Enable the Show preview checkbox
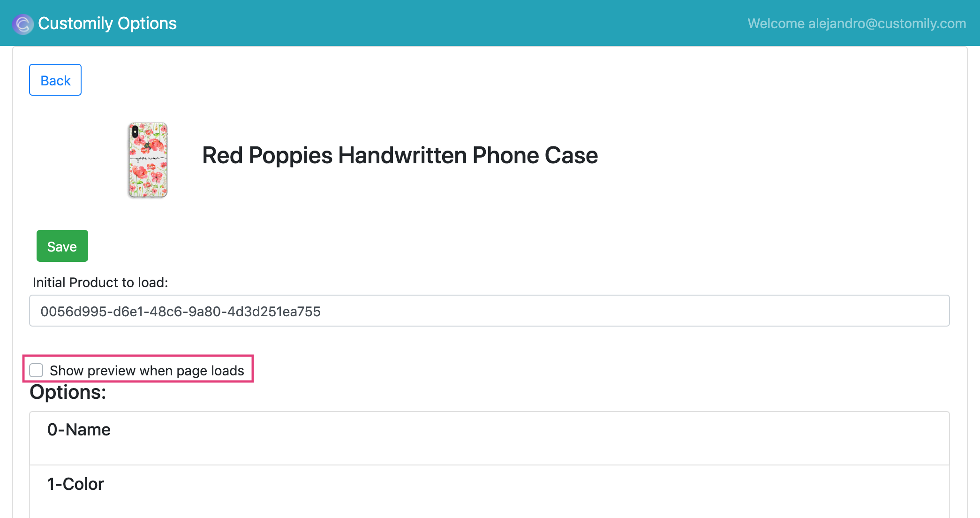This screenshot has width=980, height=518. click(x=36, y=370)
